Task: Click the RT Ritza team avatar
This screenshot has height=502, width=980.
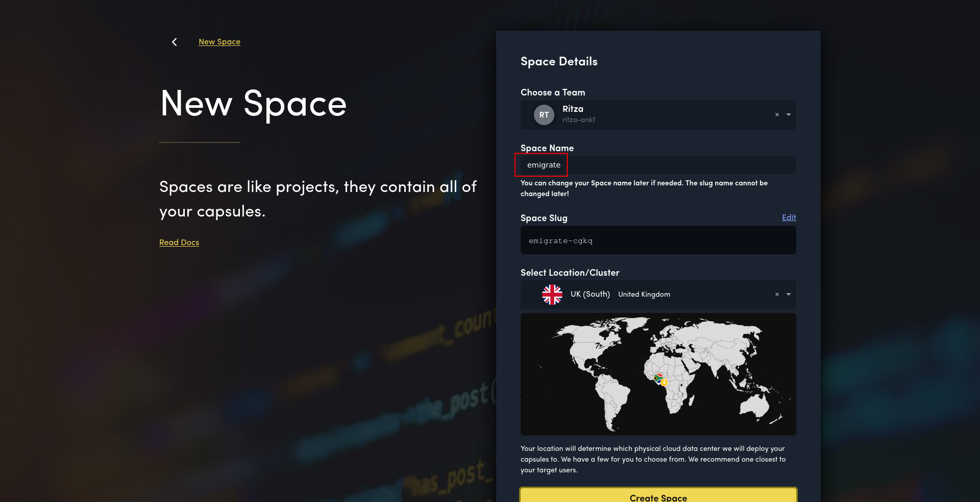Action: (544, 114)
